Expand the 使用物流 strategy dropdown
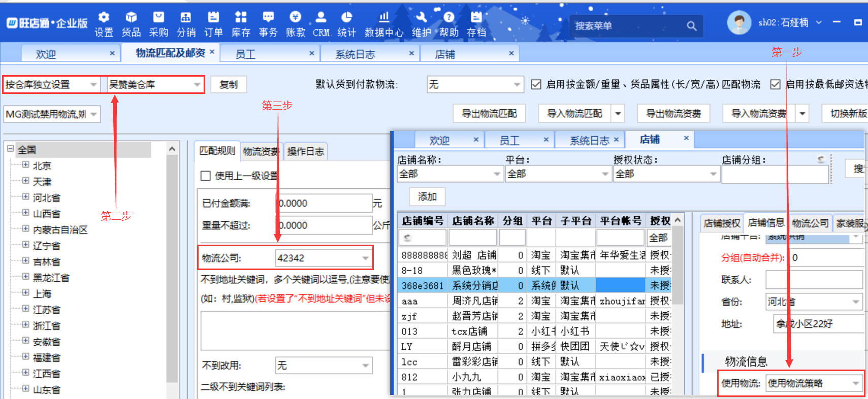The width and height of the screenshot is (868, 399). pos(856,383)
